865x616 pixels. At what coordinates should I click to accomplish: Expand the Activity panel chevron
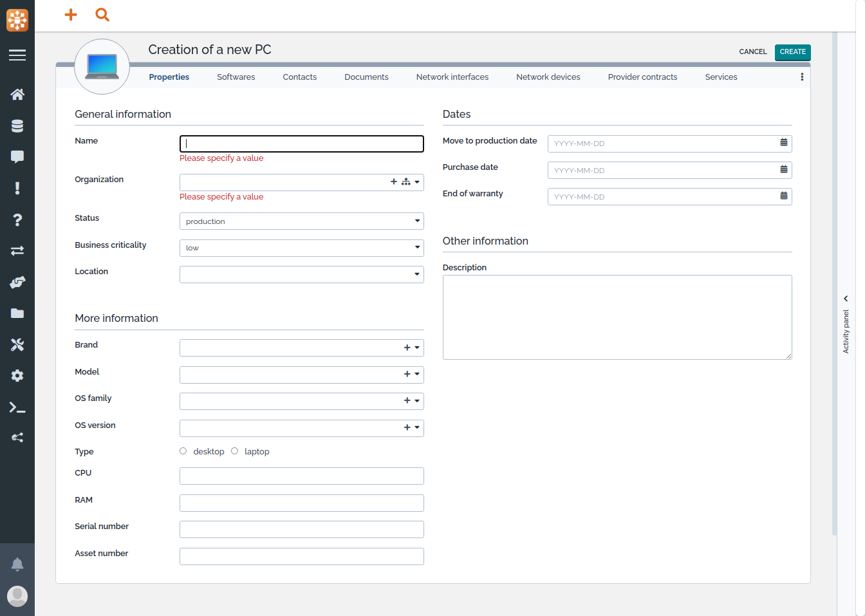click(846, 299)
